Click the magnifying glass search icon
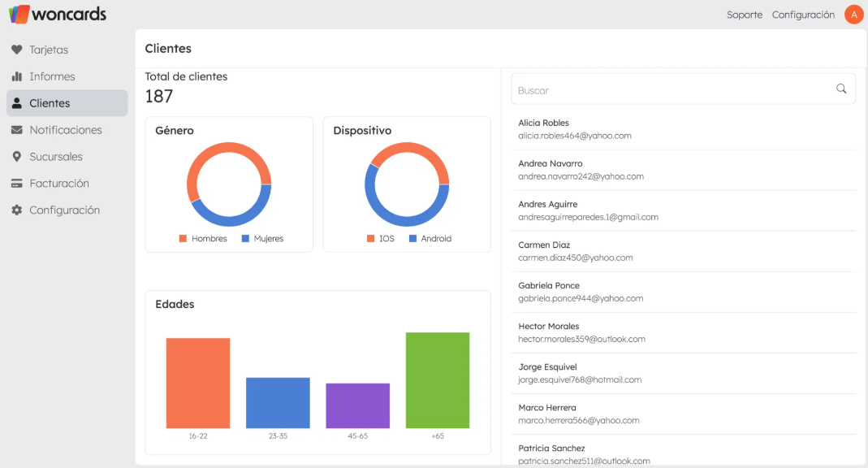The image size is (868, 468). (841, 89)
